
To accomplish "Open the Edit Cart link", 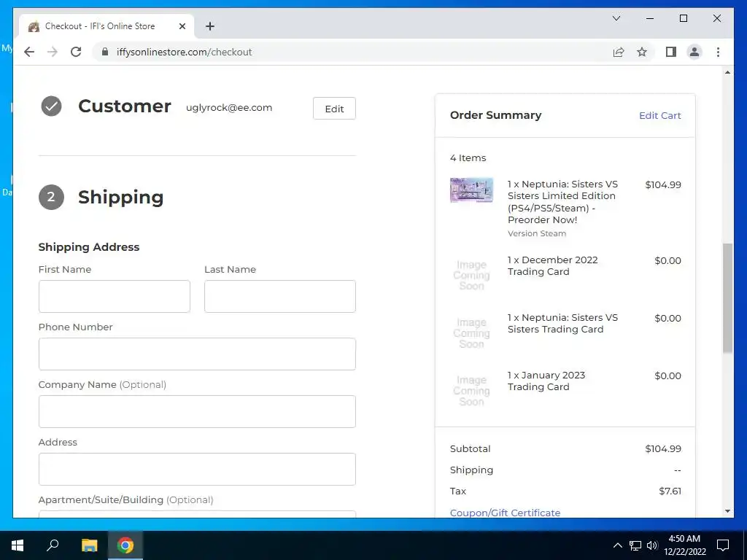I will [x=659, y=116].
